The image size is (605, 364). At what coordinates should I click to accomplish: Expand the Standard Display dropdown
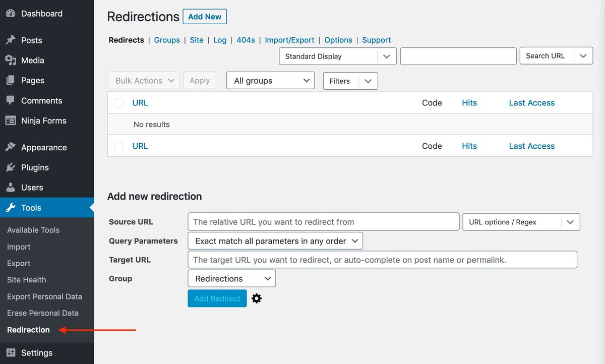click(x=337, y=56)
